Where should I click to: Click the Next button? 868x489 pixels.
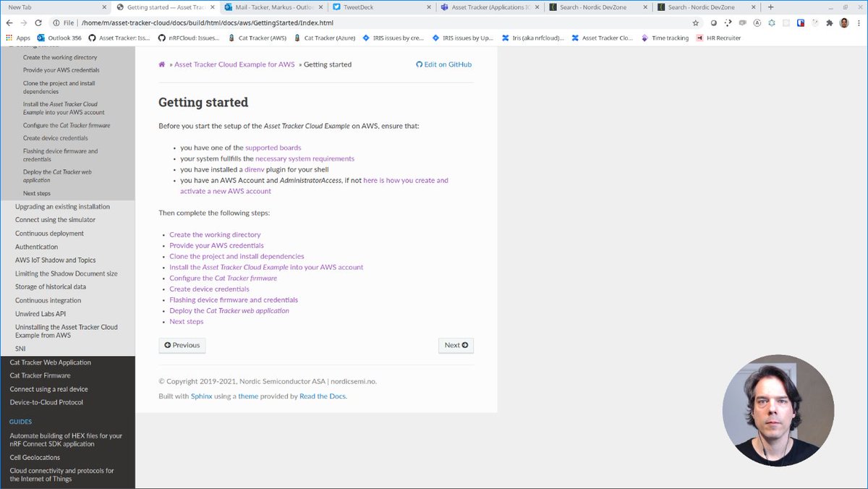456,345
